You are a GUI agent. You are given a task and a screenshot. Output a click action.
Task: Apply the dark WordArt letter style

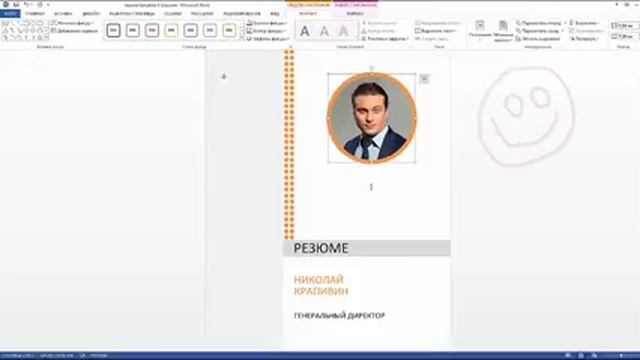tap(304, 31)
